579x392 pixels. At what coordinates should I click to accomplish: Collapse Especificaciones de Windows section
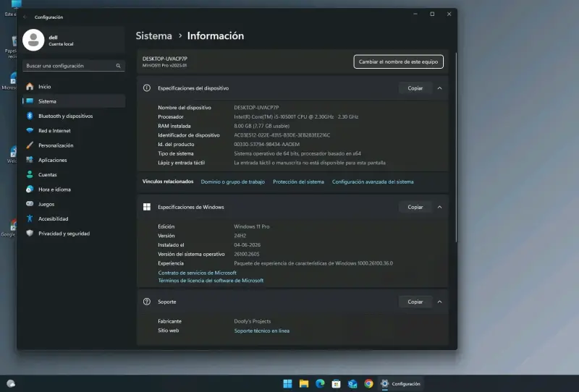(439, 207)
